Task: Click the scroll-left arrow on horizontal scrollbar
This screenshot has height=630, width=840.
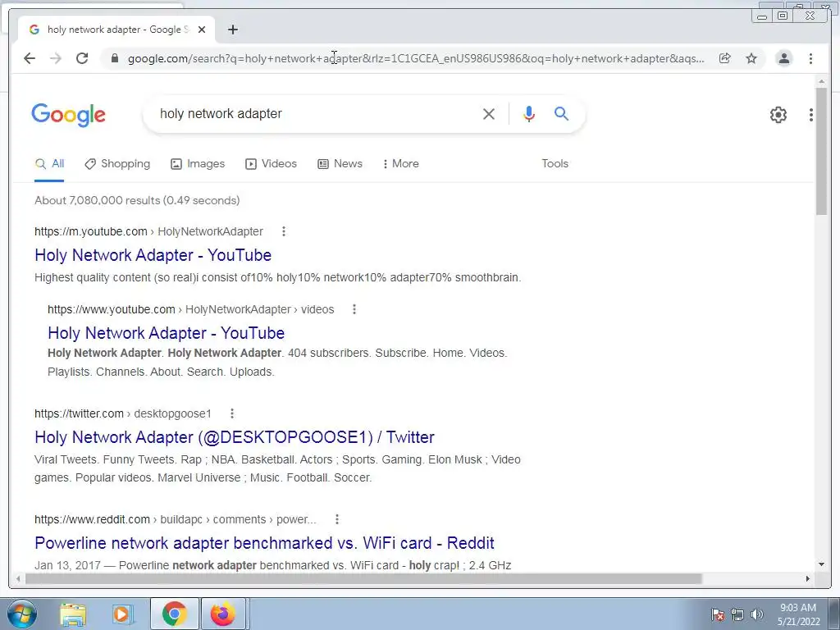Action: pyautogui.click(x=18, y=578)
